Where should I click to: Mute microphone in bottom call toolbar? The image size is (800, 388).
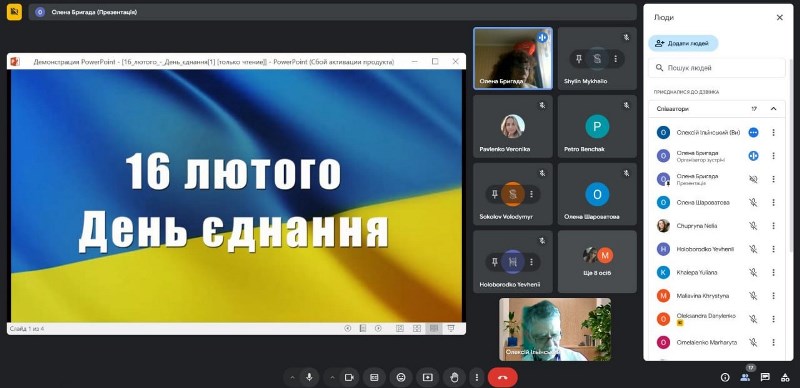(309, 377)
